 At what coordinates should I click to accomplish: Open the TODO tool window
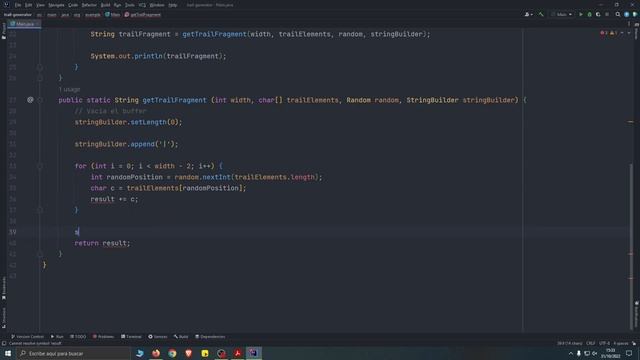[x=78, y=337]
